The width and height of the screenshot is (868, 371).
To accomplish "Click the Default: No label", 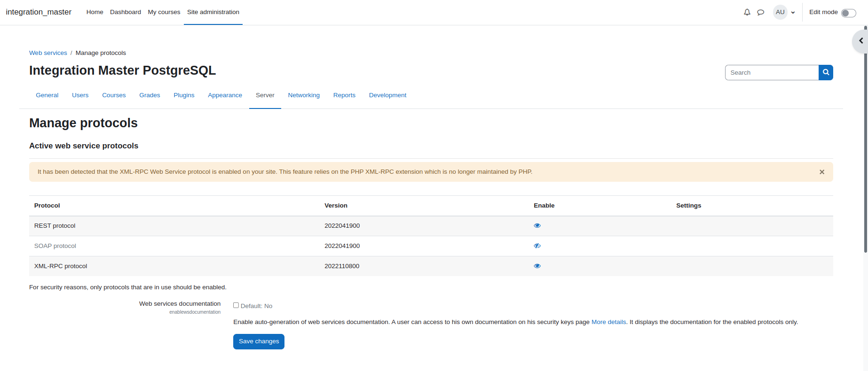I will pyautogui.click(x=256, y=306).
